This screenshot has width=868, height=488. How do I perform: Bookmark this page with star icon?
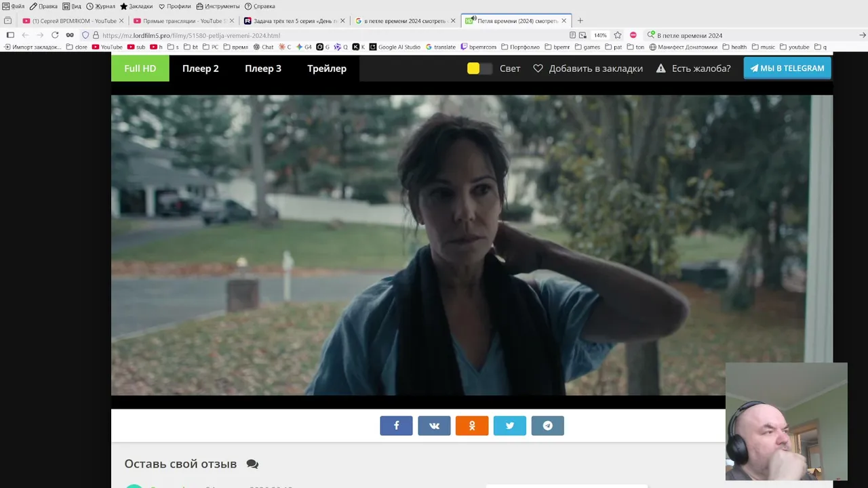[618, 35]
